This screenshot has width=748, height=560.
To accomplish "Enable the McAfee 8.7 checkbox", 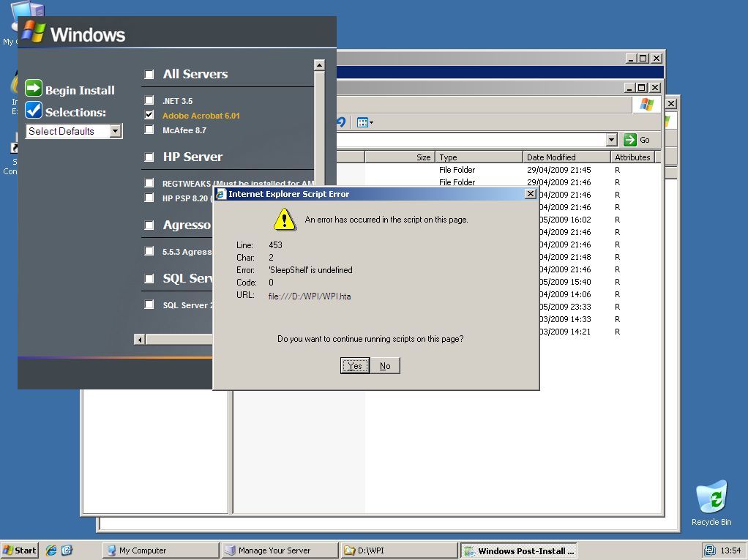I will 149,130.
